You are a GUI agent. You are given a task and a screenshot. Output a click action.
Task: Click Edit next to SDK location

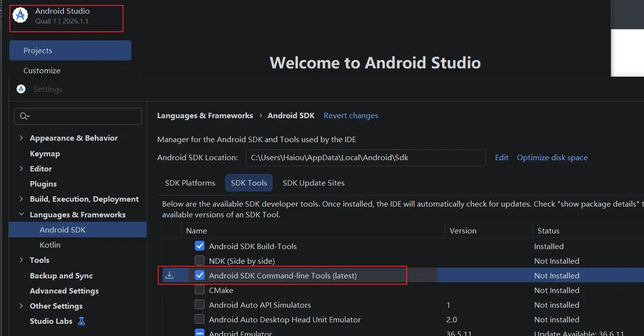point(502,157)
